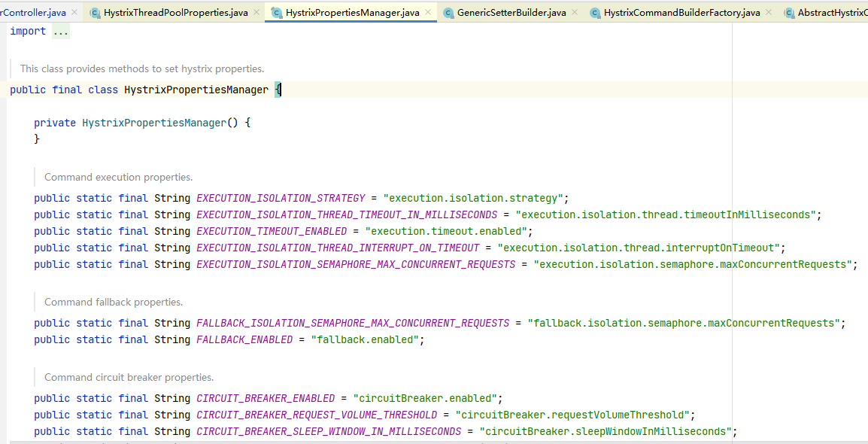This screenshot has height=444, width=868.
Task: Click the constant CIRCUIT_BREAKER_ENABLED
Action: pos(266,399)
